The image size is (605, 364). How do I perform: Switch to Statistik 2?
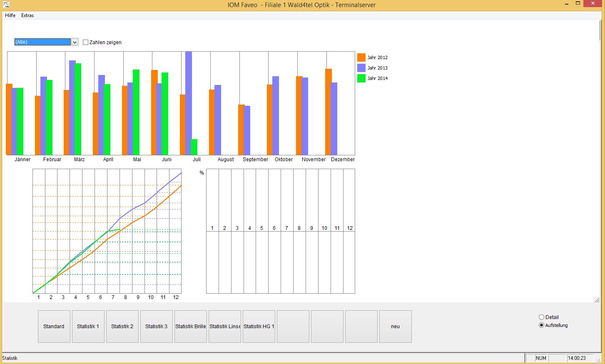pos(122,327)
